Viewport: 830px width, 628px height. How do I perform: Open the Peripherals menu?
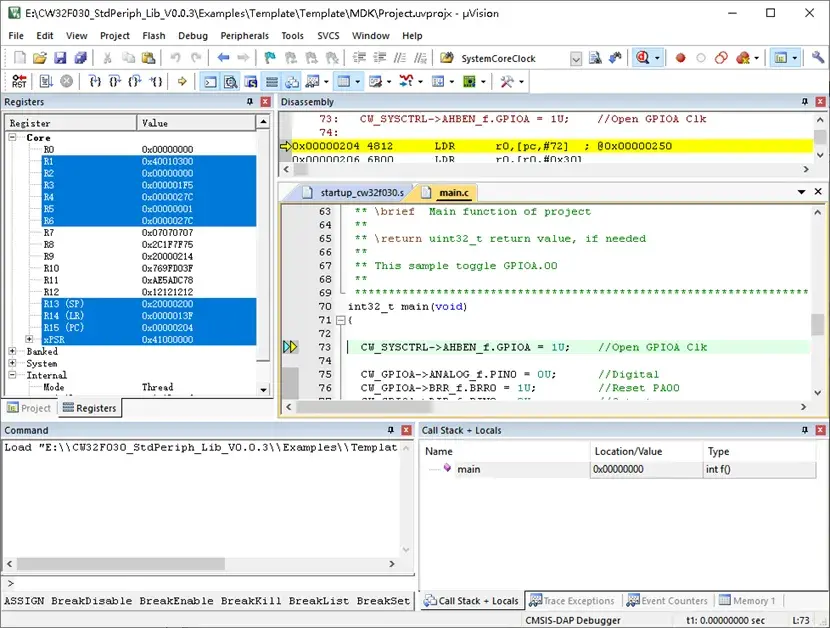point(244,36)
